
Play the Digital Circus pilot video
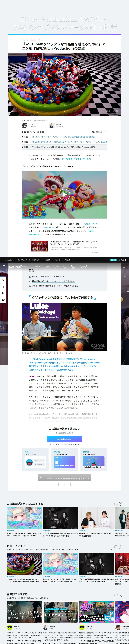[x=64, y=194]
